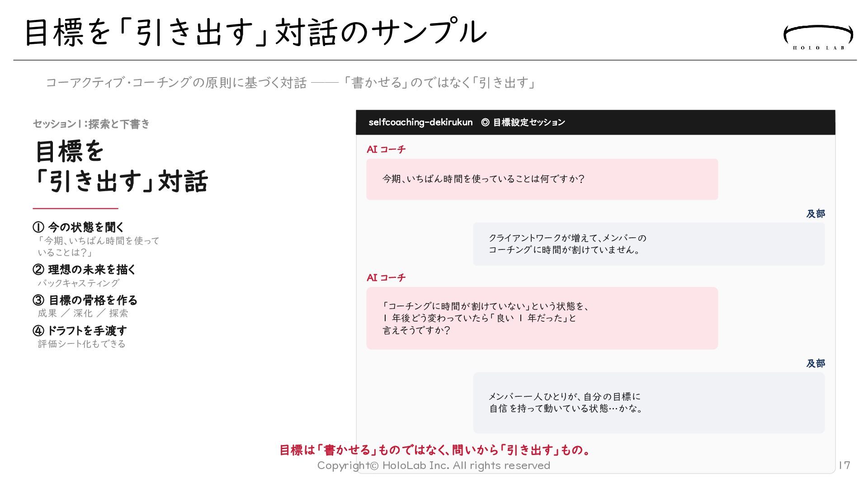
Task: Select the 目標設定セッション header label
Action: (x=528, y=122)
